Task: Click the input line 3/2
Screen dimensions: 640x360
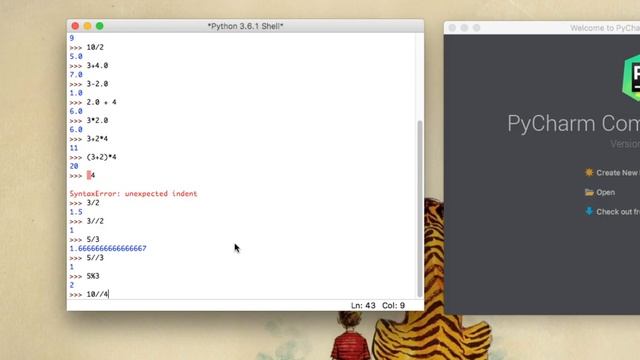Action: click(x=93, y=203)
